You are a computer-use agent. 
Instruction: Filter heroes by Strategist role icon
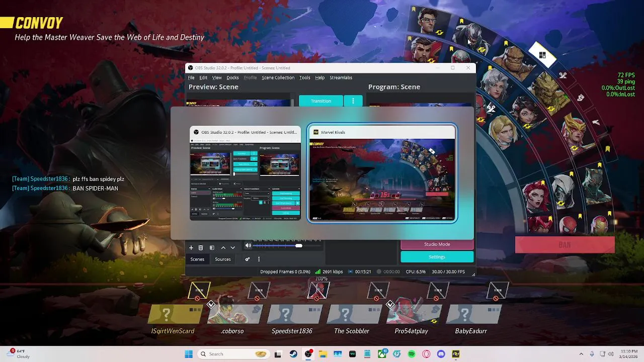[x=596, y=122]
